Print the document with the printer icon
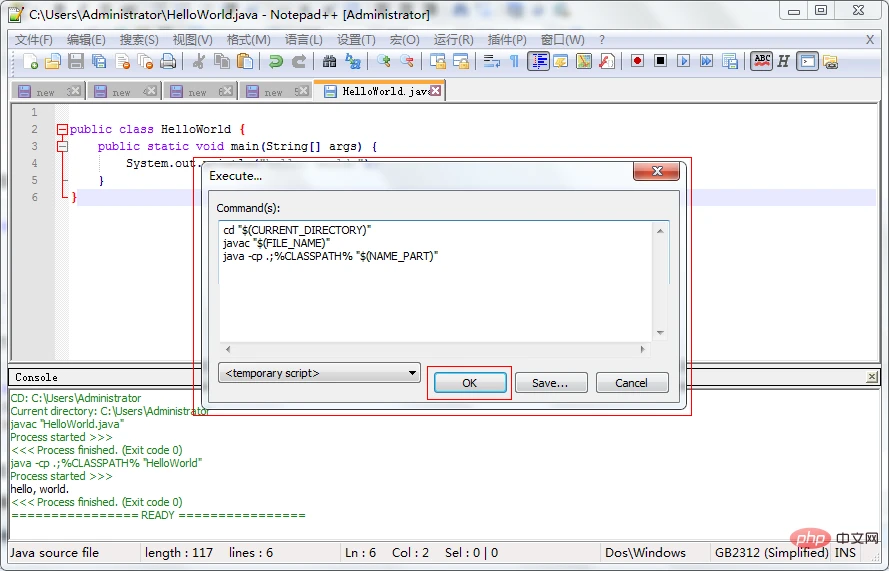The width and height of the screenshot is (889, 571). (168, 61)
